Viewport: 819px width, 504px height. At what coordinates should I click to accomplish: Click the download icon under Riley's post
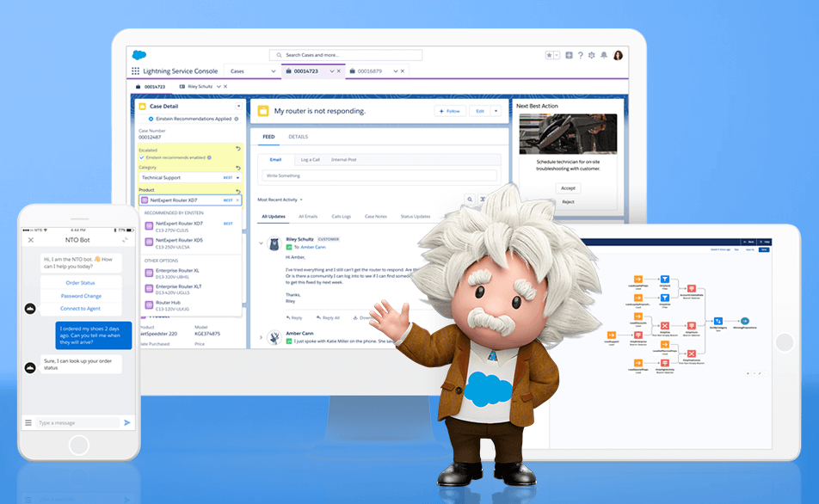355,318
